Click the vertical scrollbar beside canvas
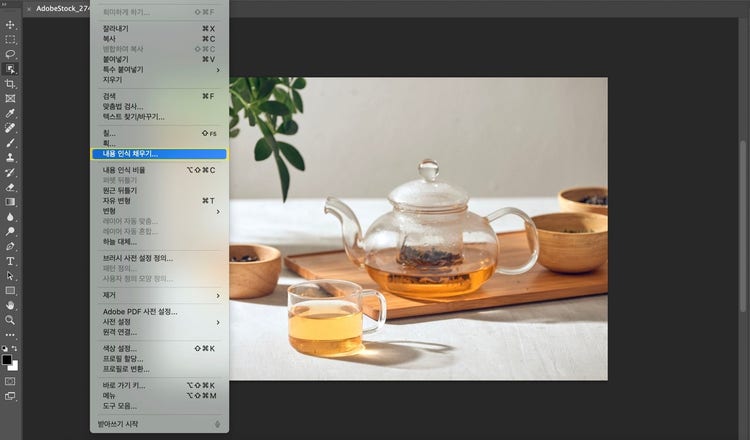Image resolution: width=750 pixels, height=440 pixels. pos(743,227)
